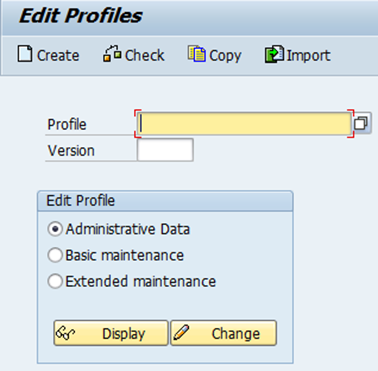Open value help beside Profile field
Viewport: 378px width, 371px height.
coord(361,123)
